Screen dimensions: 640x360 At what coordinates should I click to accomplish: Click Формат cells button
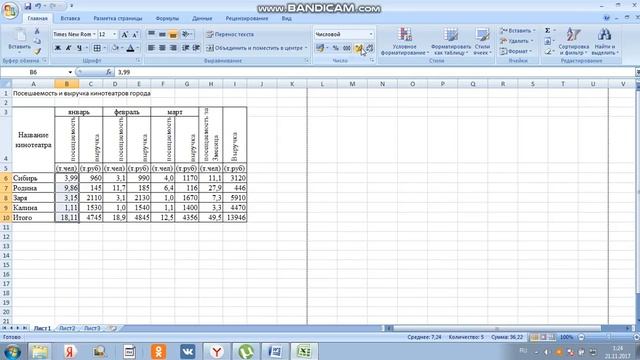(516, 51)
